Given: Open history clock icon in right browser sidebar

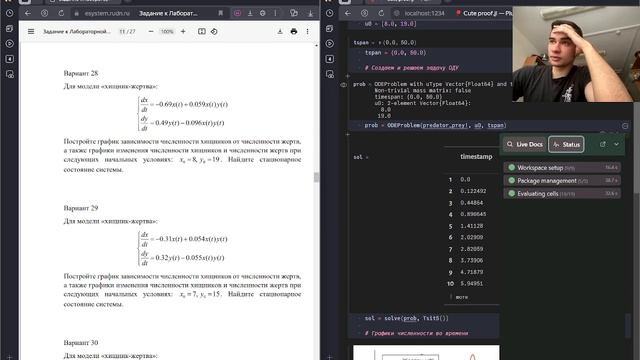Looking at the screenshot, I should [x=329, y=13].
